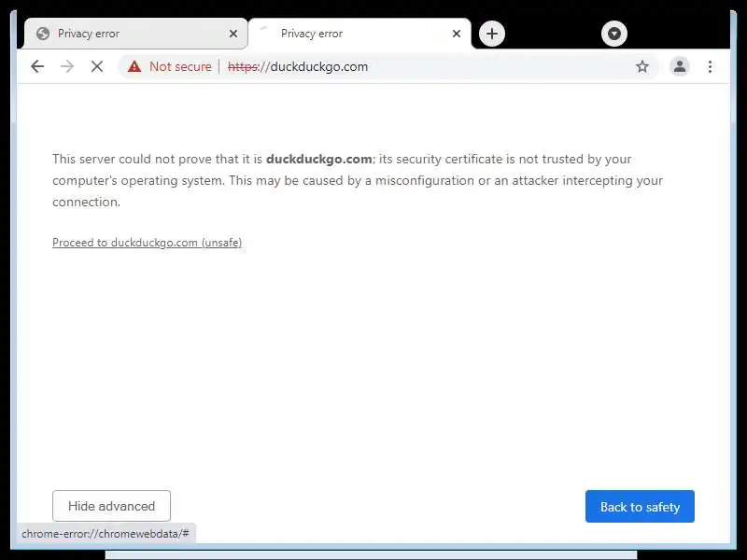Click the red warning triangle icon
This screenshot has width=747, height=560.
click(x=134, y=66)
